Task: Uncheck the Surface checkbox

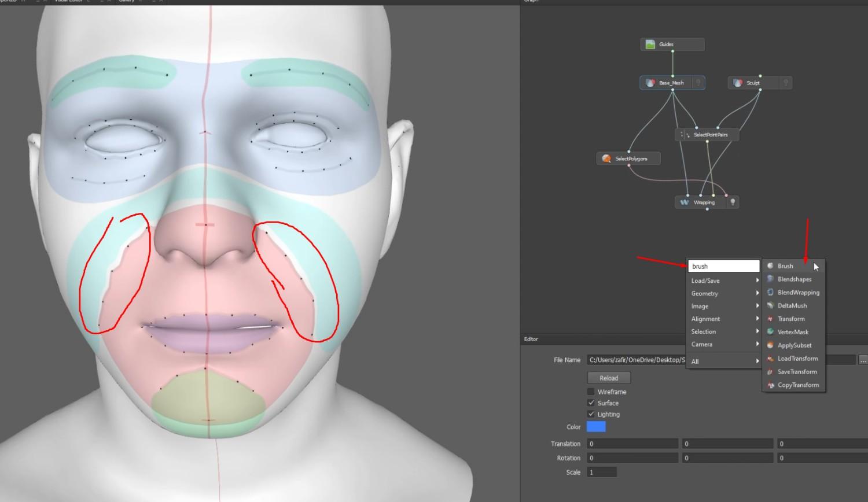Action: point(591,403)
